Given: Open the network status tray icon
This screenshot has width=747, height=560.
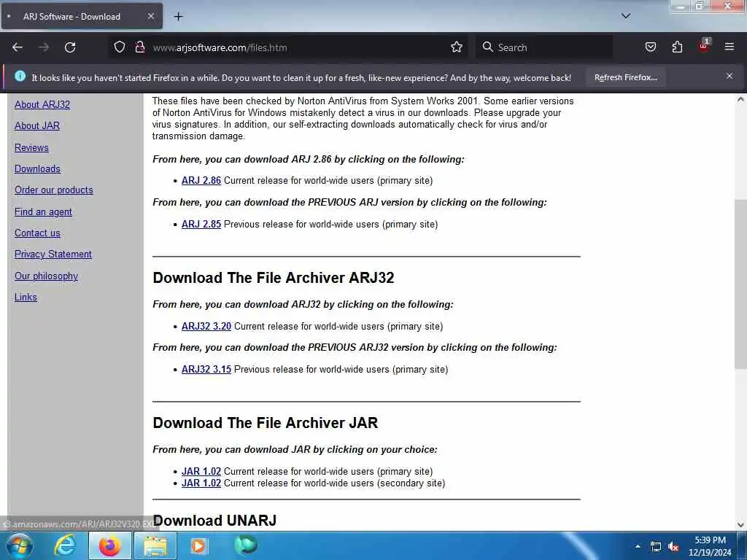Looking at the screenshot, I should (656, 547).
